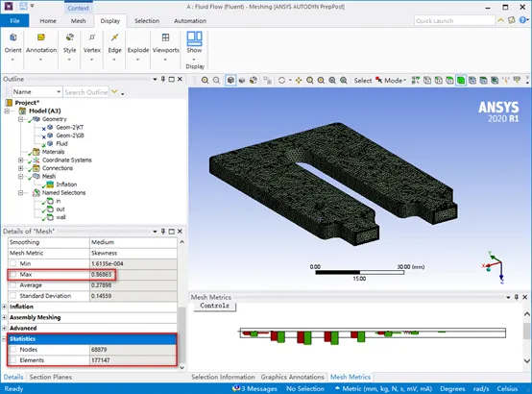Tick the Min parameter checkbox
This screenshot has height=394, width=532.
[x=12, y=263]
